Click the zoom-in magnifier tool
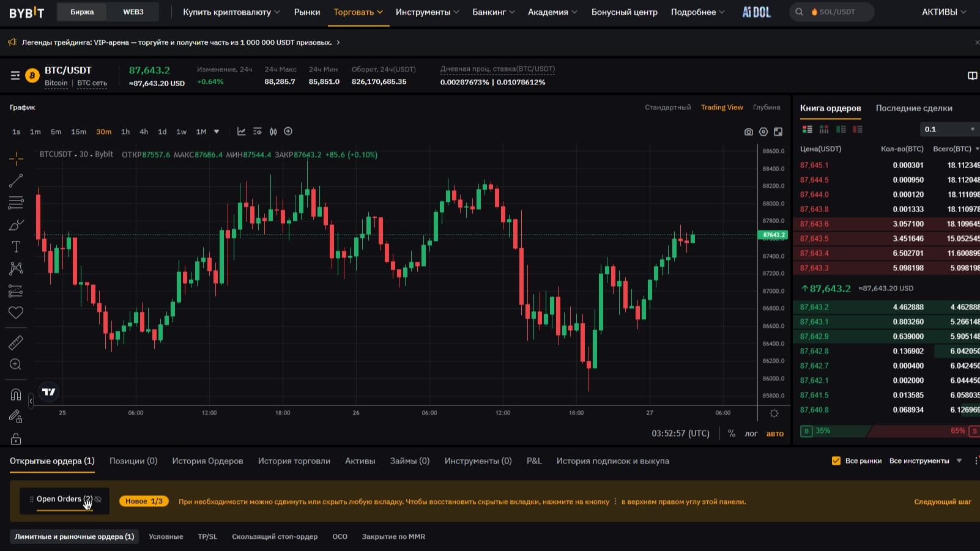The image size is (980, 551). pos(16,365)
